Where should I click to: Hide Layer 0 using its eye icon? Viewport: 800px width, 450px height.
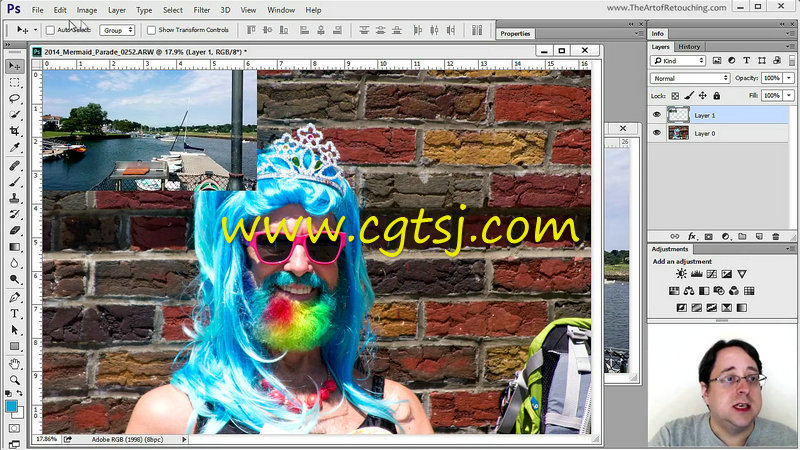pyautogui.click(x=657, y=133)
